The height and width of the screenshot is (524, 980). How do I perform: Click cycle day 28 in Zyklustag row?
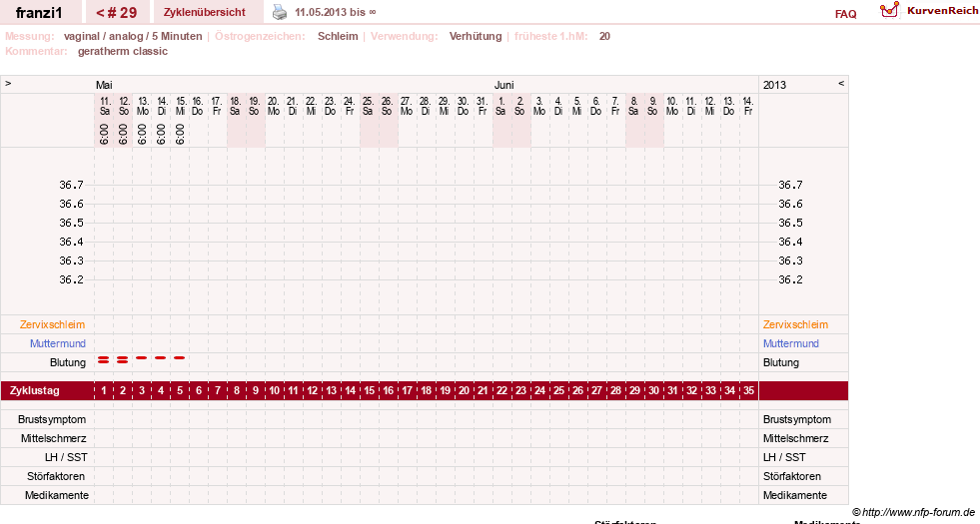point(615,390)
